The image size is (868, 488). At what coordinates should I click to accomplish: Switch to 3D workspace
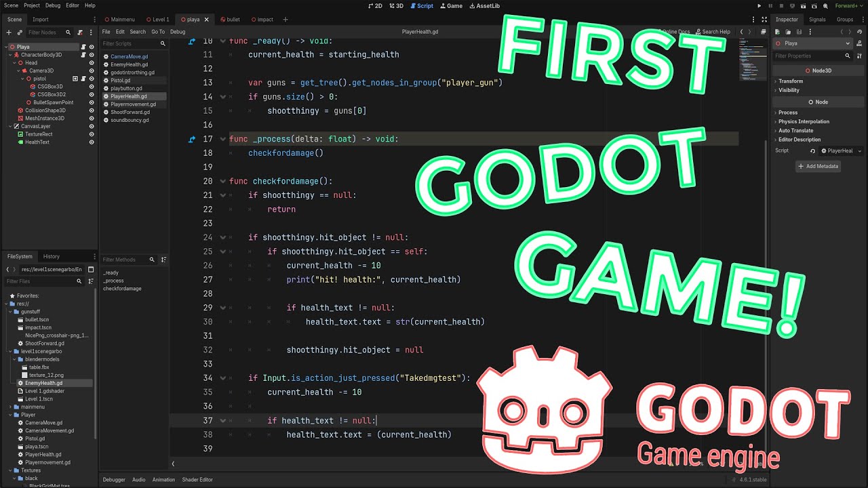tap(396, 5)
